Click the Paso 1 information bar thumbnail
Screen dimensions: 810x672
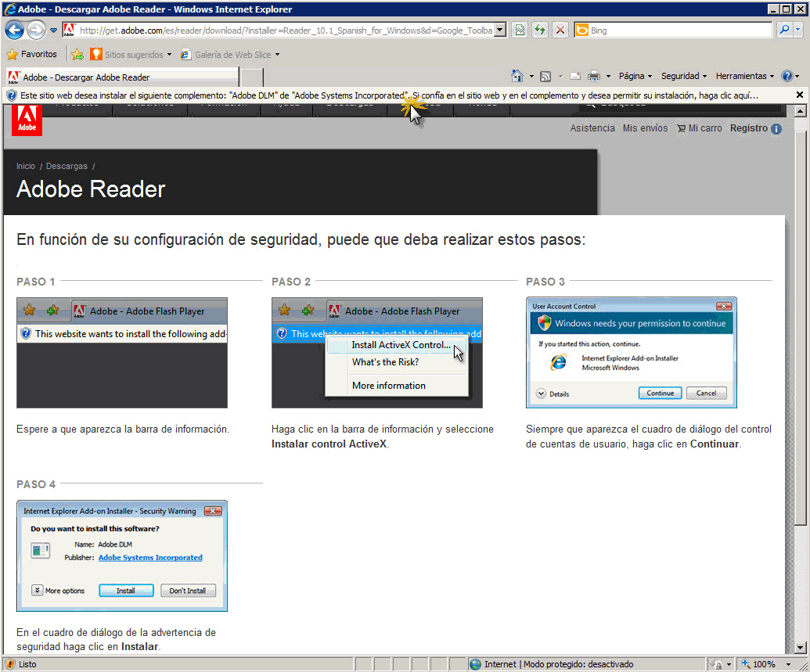coord(122,353)
